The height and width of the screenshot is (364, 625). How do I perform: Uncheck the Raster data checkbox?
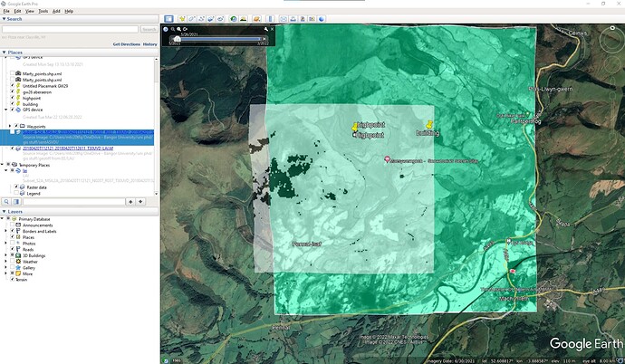tap(16, 187)
